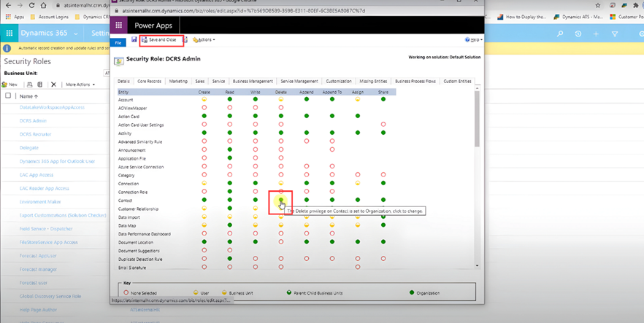Screen dimensions: 644x323
Task: Click the Append To column header
Action: point(331,92)
